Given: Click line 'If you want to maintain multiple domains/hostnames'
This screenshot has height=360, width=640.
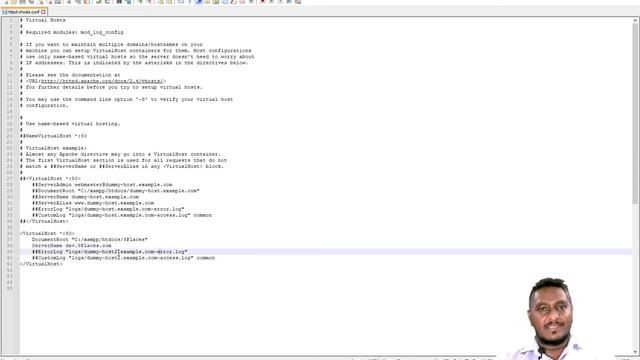Looking at the screenshot, I should click(x=111, y=44).
